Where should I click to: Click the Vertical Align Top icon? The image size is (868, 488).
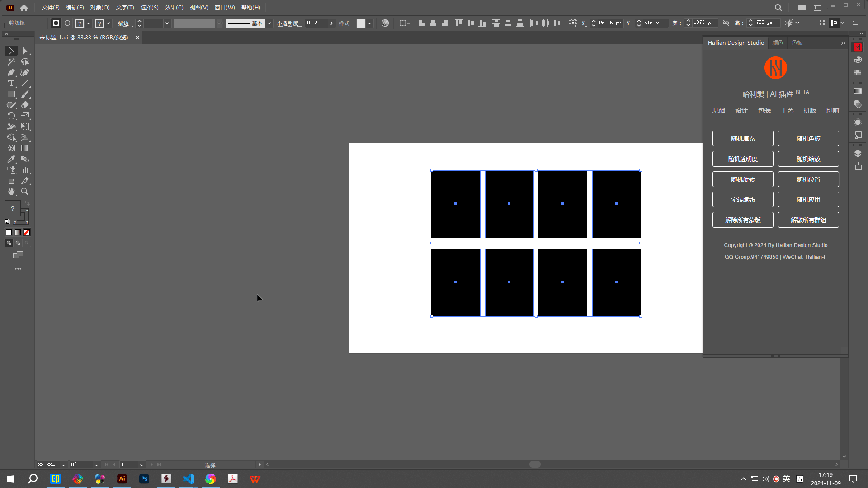click(459, 23)
